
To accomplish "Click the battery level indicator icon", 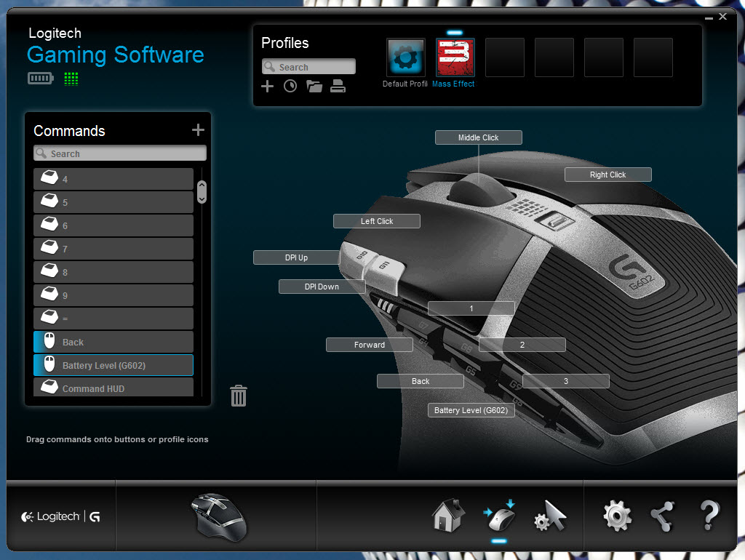I will [41, 79].
